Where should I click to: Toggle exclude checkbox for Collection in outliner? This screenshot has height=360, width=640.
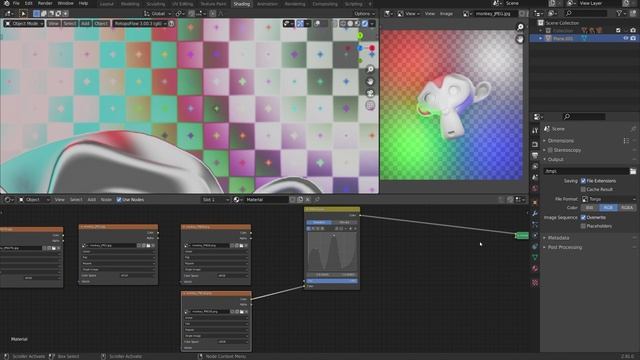click(618, 30)
